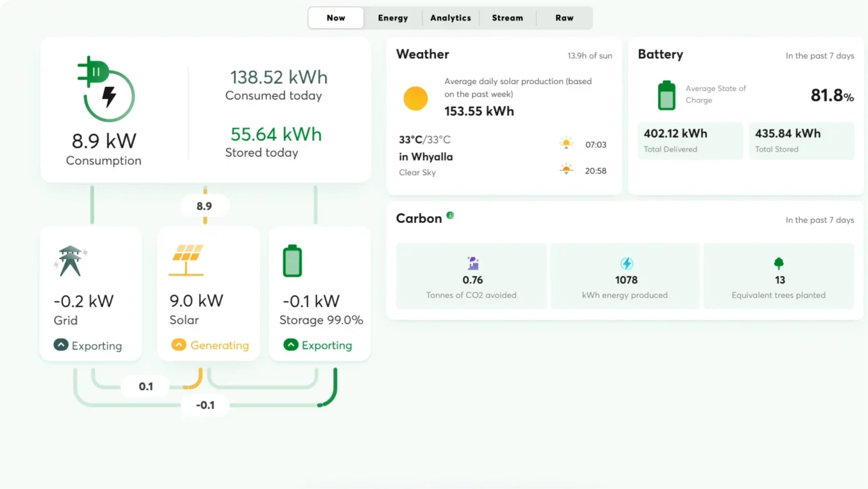Click the 138.52 kWh consumed today value
This screenshot has width=868, height=489.
click(279, 77)
